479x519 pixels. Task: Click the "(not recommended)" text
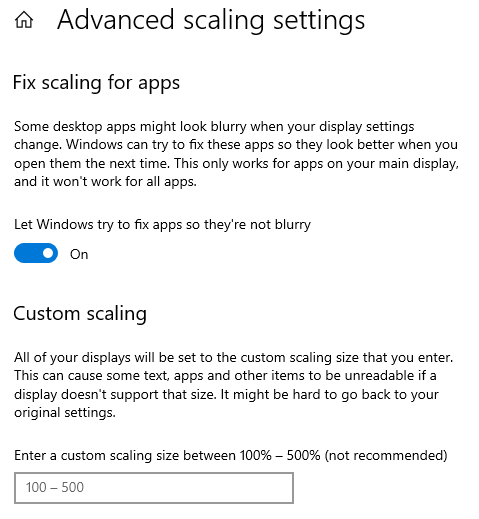tap(386, 455)
